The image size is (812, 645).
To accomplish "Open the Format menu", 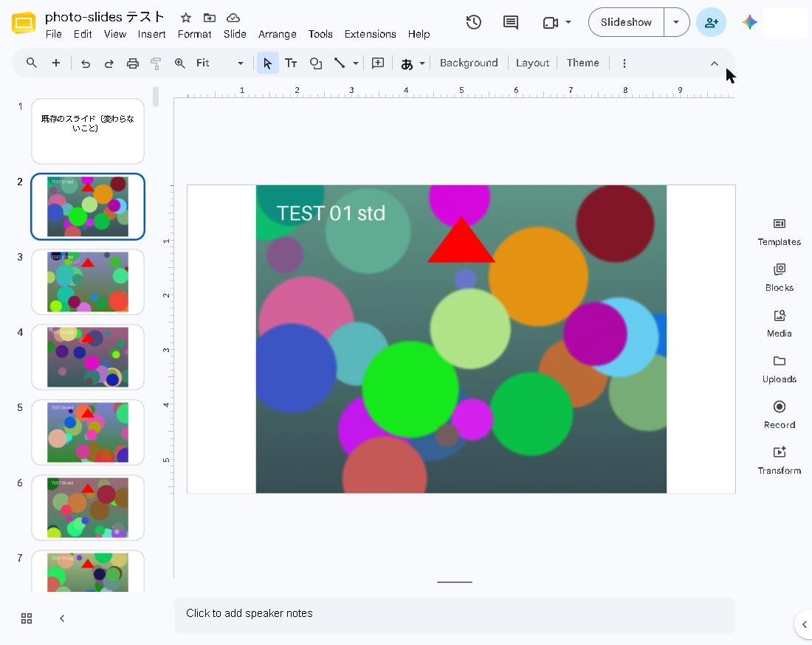I will (x=194, y=34).
